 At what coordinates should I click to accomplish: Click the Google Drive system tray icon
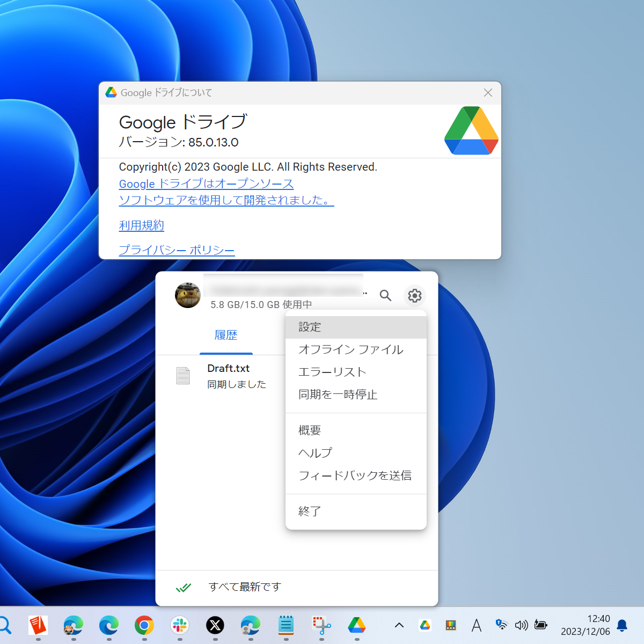pyautogui.click(x=425, y=625)
